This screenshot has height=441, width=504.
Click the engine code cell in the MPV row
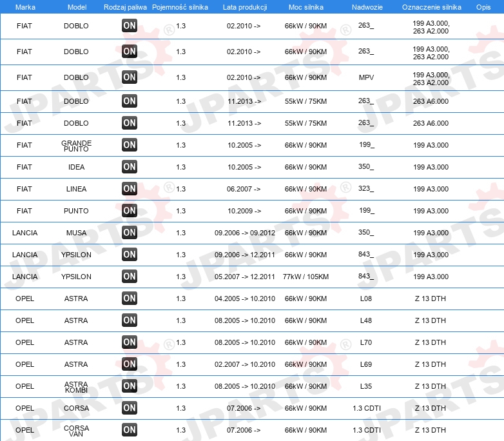[x=431, y=79]
